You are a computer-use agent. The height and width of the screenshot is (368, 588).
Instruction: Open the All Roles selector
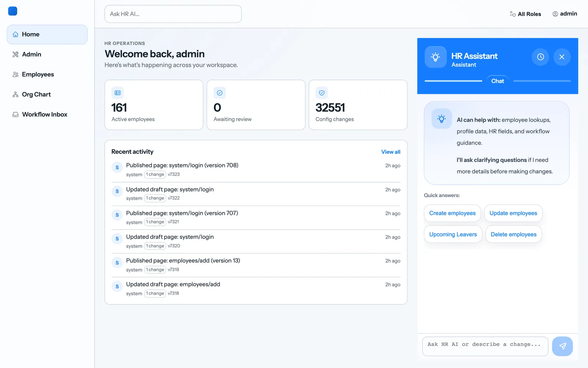coord(525,14)
